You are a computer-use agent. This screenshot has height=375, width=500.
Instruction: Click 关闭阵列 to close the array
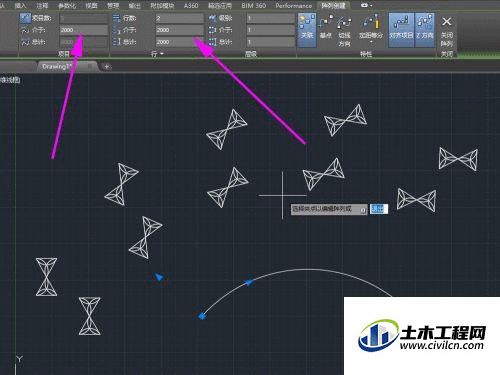coord(447,32)
